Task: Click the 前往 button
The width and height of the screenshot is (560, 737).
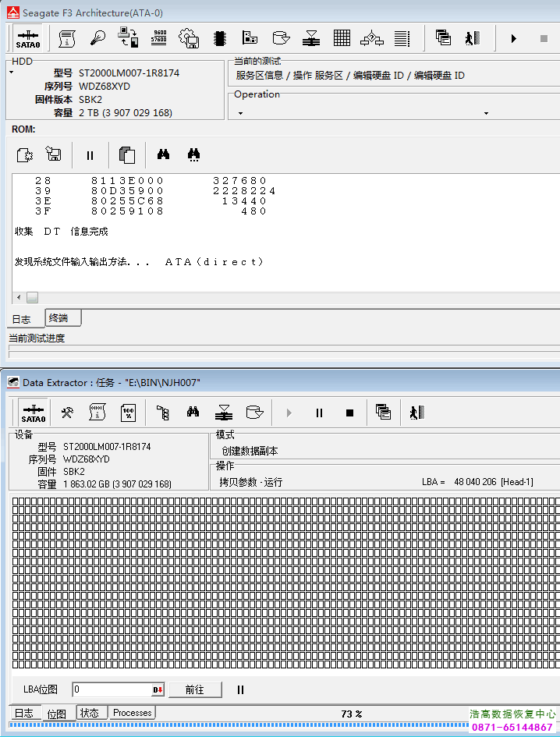Action: (194, 690)
